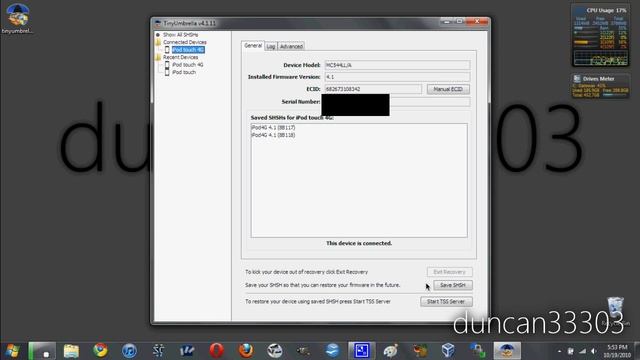Click the volume speaker icon in tray
Image resolution: width=640 pixels, height=360 pixels.
(x=594, y=351)
